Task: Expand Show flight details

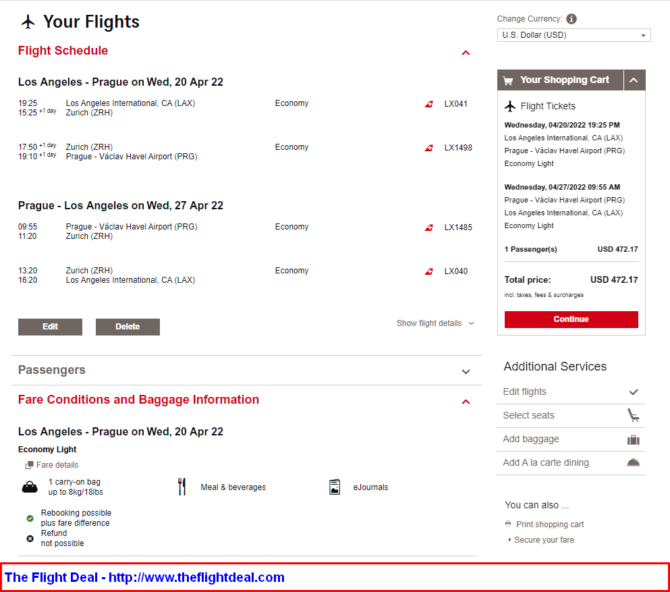Action: pos(435,323)
